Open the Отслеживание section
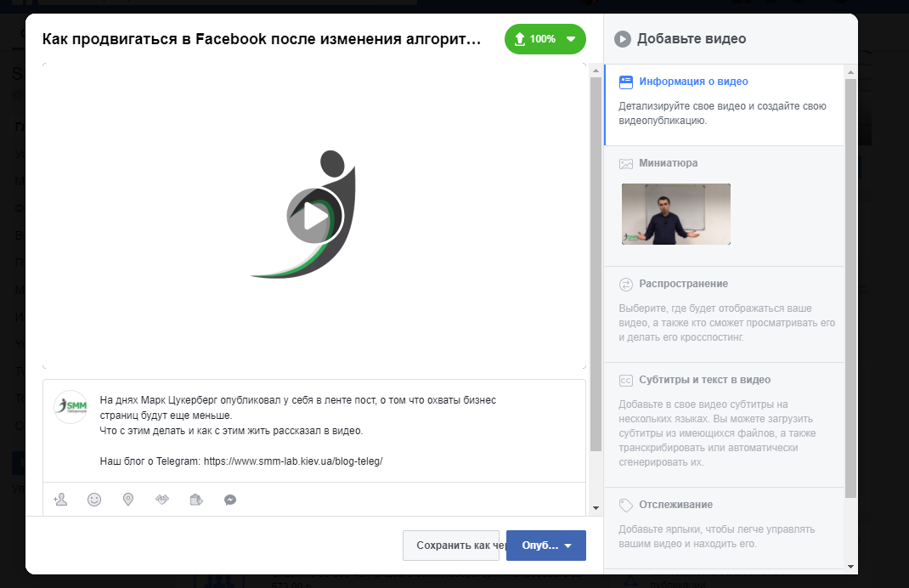The image size is (909, 588). point(724,528)
